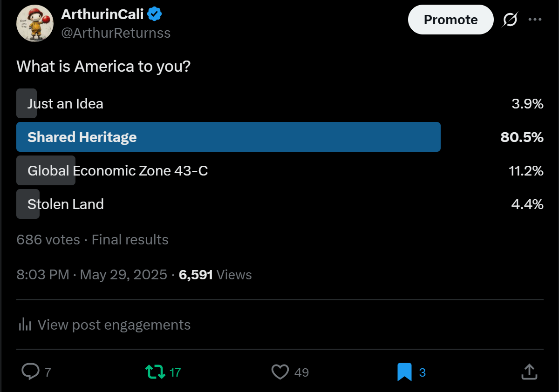559x392 pixels.
Task: Open the Grok slash-circle icon
Action: pyautogui.click(x=511, y=20)
